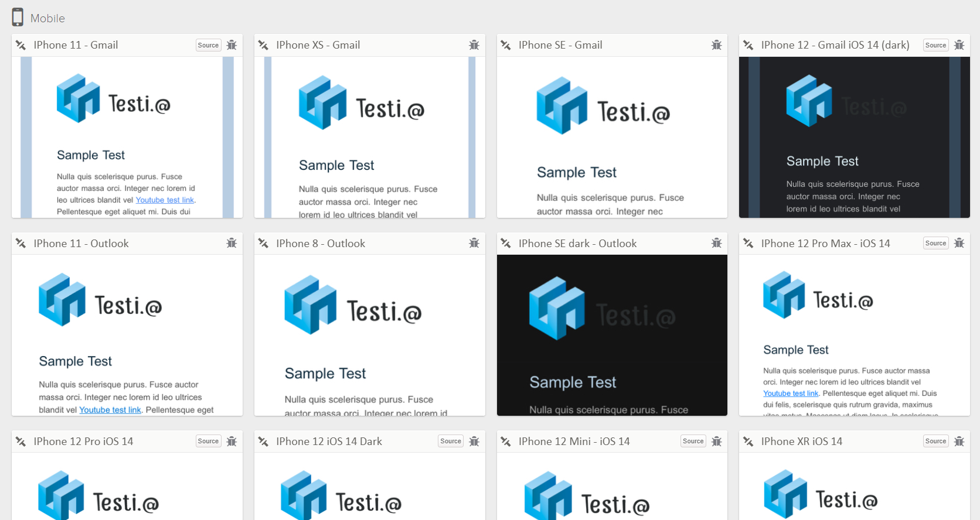Click bug icon on iPhone 12 - Gmail iOS 14 (dark)
The image size is (980, 520).
tap(959, 45)
